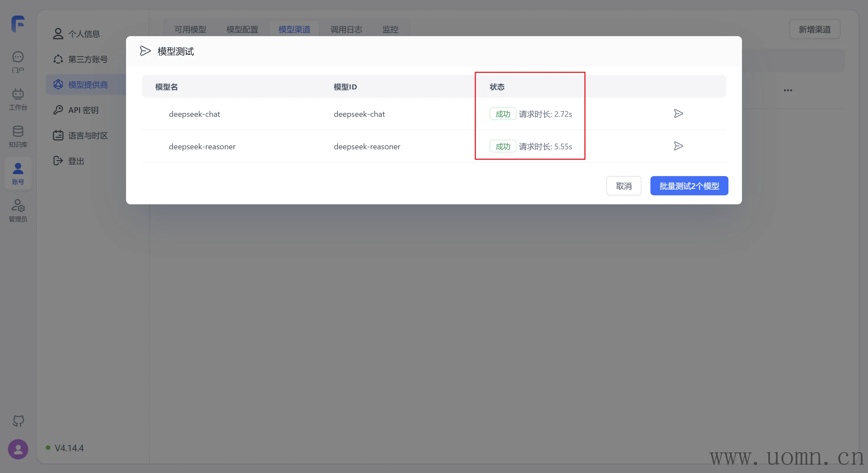Open the 工作台 workbench sidebar icon
868x473 pixels.
coord(18,99)
